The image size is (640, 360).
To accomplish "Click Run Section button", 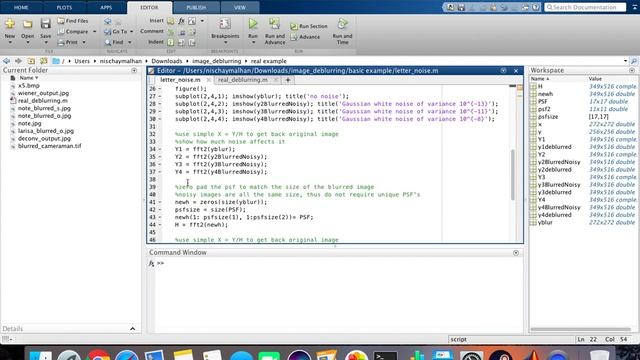I will (x=309, y=26).
